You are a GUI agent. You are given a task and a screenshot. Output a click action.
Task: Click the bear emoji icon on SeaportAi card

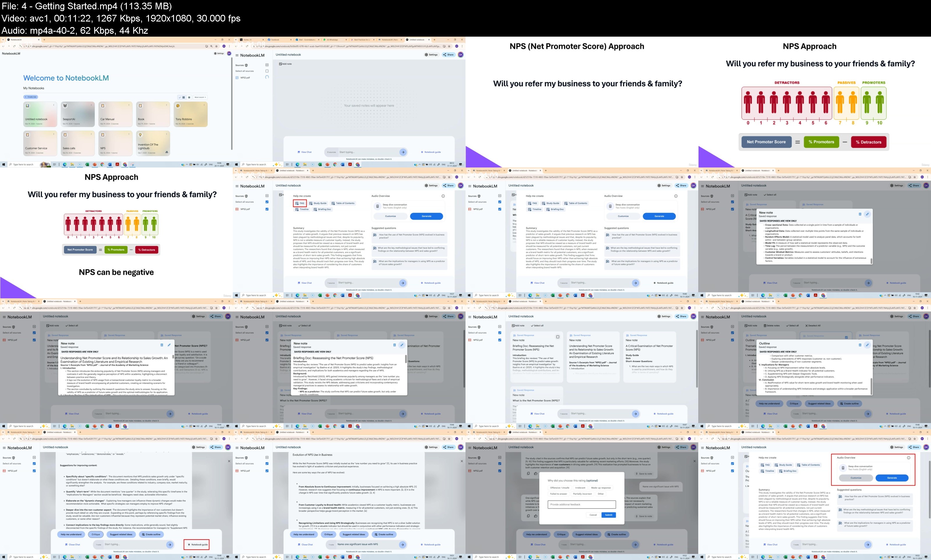tap(65, 106)
